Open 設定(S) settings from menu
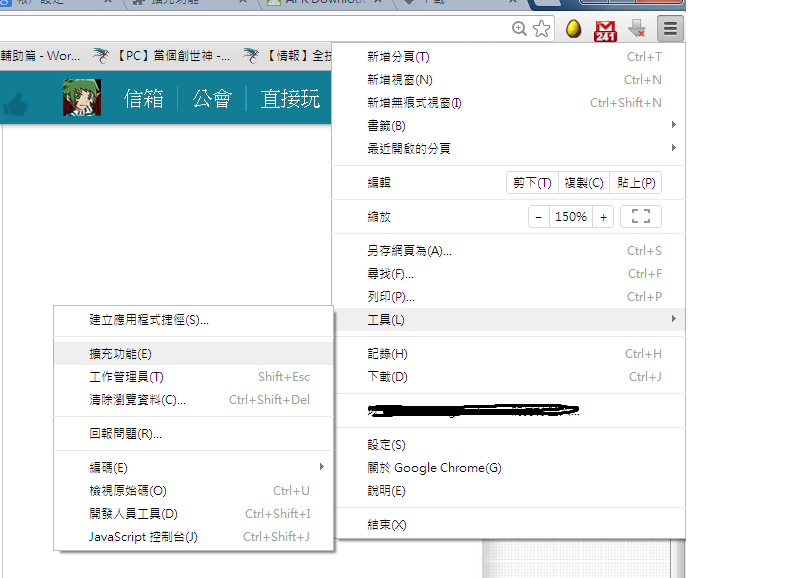Image resolution: width=790 pixels, height=578 pixels. click(387, 444)
